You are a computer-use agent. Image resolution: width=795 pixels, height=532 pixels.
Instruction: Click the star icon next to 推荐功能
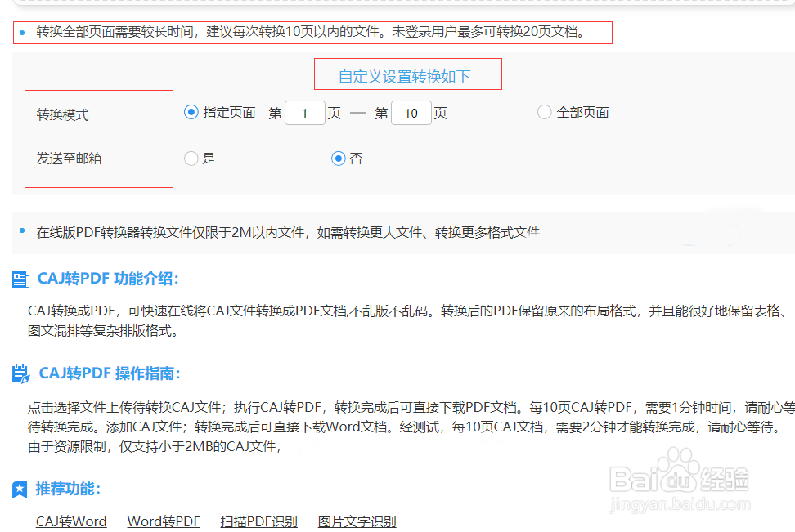click(x=19, y=489)
